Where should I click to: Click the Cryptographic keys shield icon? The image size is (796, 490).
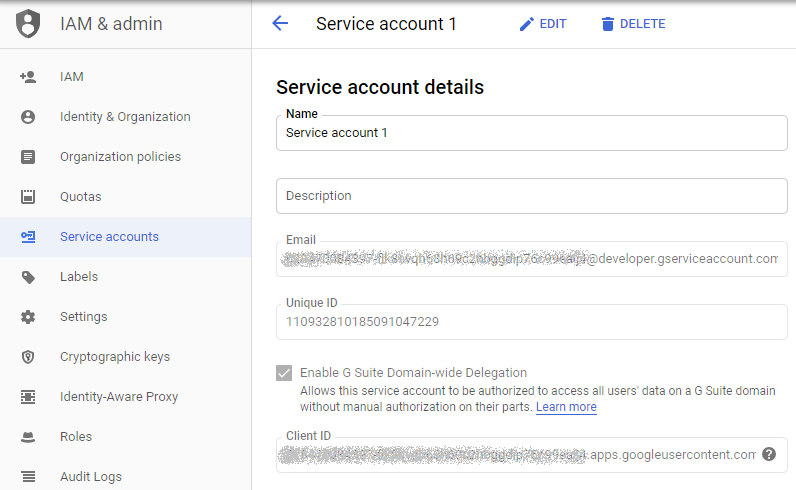[28, 357]
